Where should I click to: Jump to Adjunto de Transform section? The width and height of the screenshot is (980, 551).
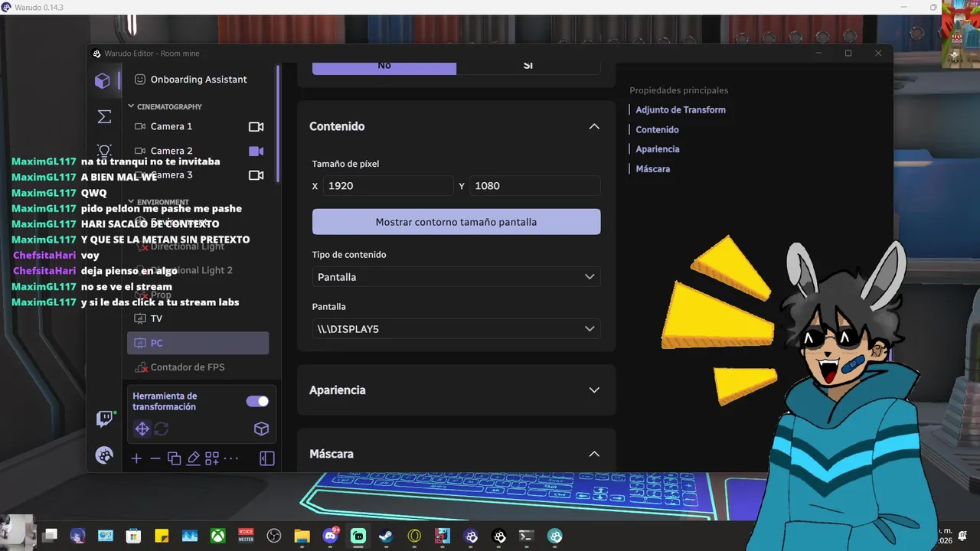tap(681, 109)
